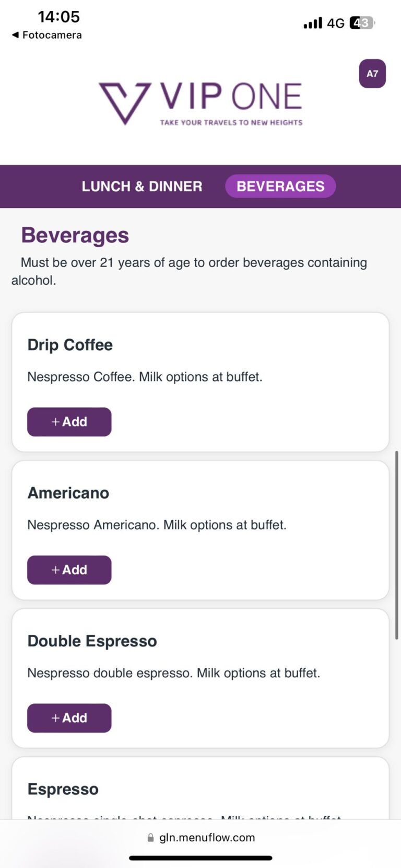The image size is (401, 868).
Task: Tap the home indicator bar
Action: (x=200, y=858)
